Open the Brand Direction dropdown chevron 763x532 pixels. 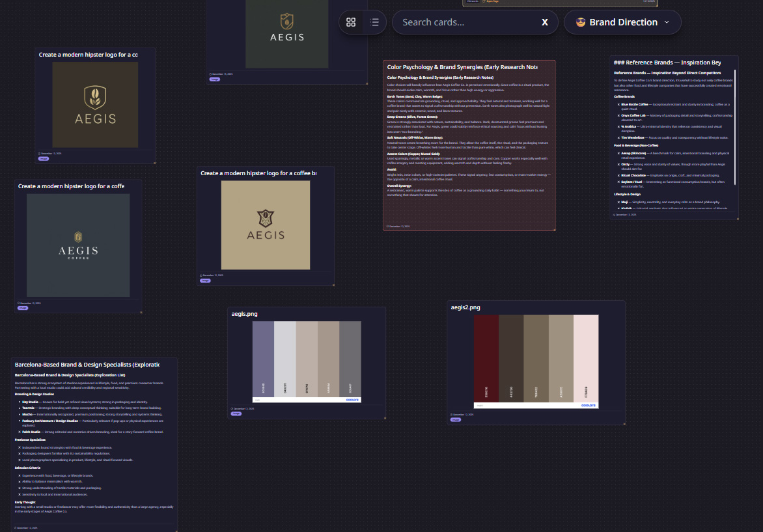pyautogui.click(x=666, y=22)
